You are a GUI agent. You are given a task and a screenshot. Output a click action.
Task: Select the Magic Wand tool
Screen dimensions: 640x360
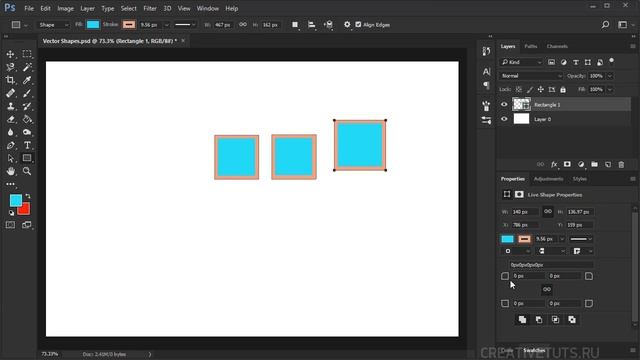27,67
